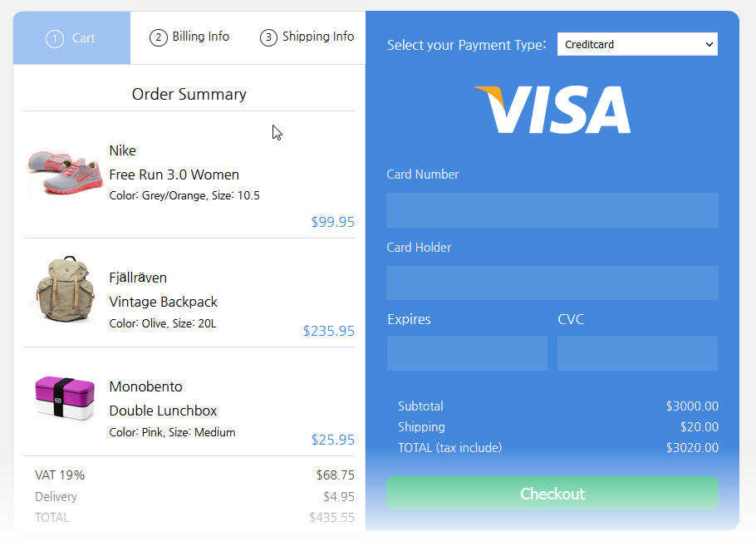Click the Free Run 3.0 Women product title
Image resolution: width=756 pixels, height=546 pixels.
(x=174, y=175)
